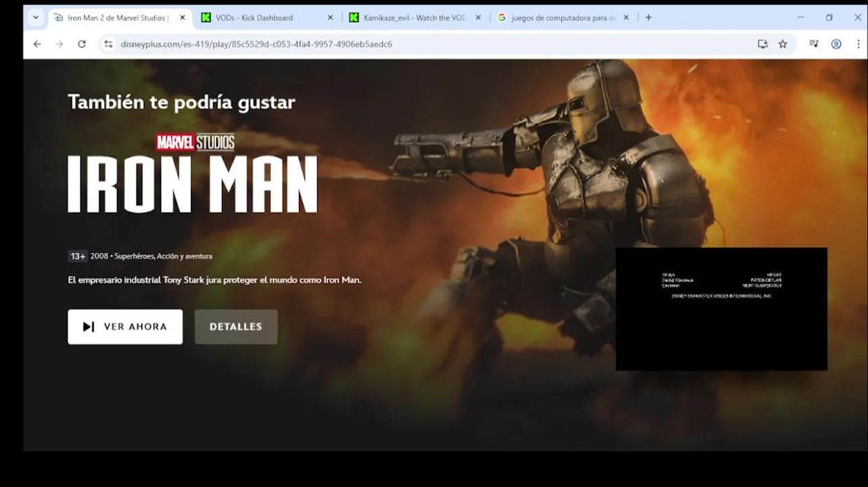Open a new browser tab
This screenshot has height=487, width=868.
tap(648, 18)
